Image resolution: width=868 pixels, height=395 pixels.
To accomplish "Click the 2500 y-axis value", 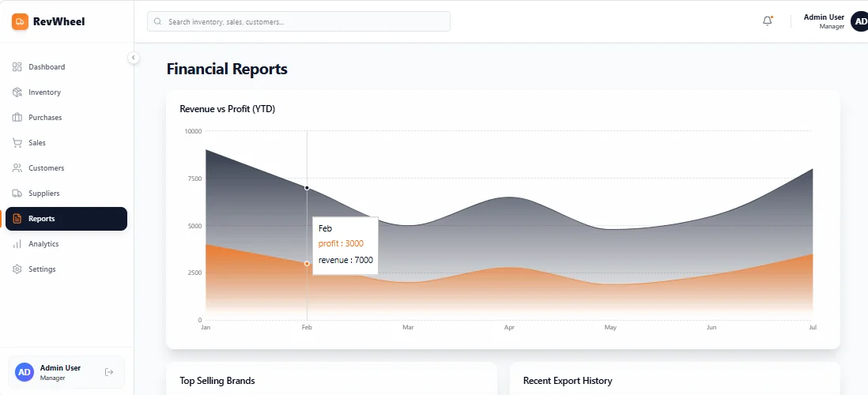I will [194, 273].
